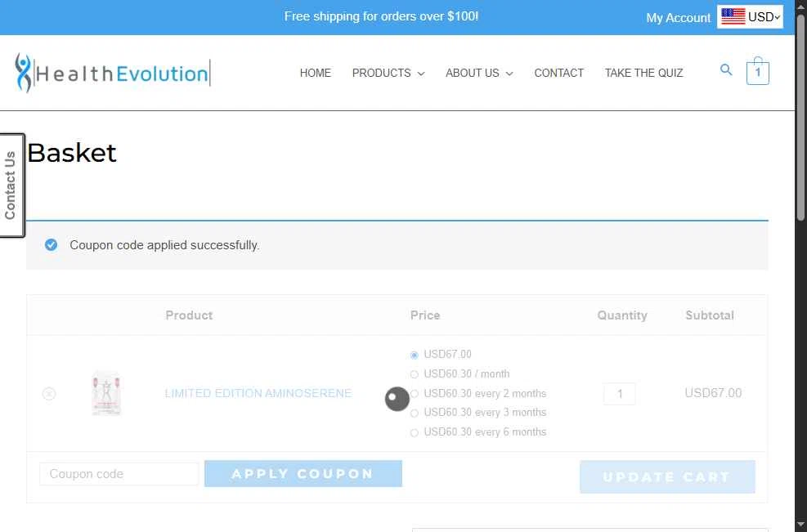The width and height of the screenshot is (807, 532).
Task: Click the Quantity column header
Action: 621,315
